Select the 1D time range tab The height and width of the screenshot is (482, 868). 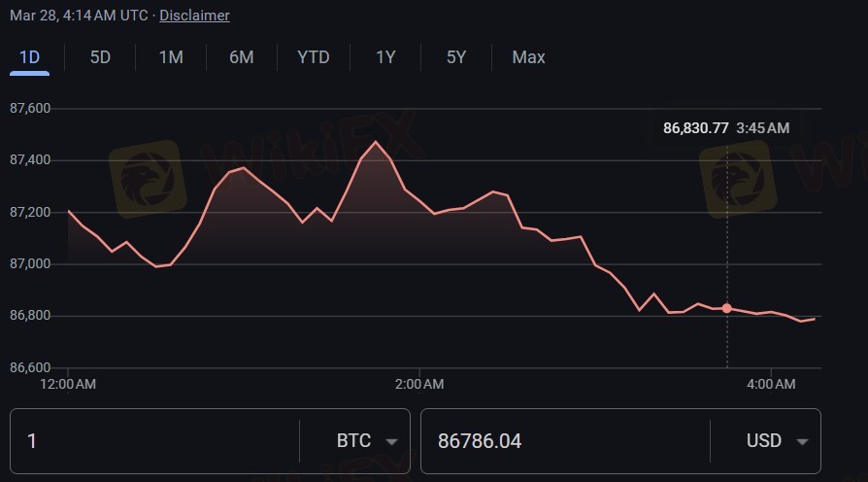pos(30,57)
